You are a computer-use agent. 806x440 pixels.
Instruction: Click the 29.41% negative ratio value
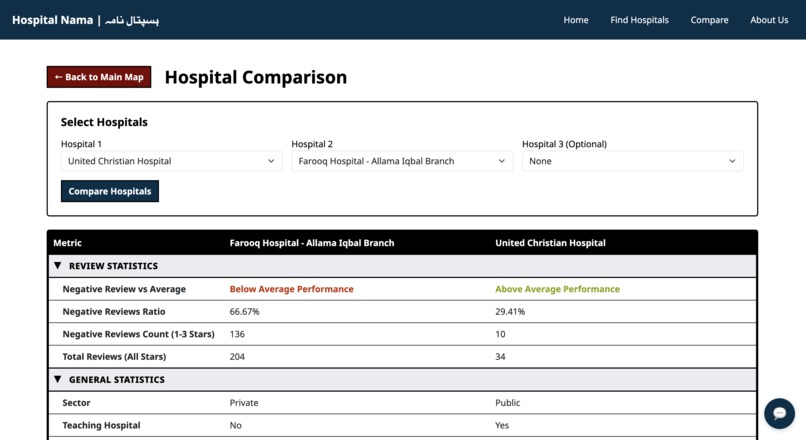point(510,311)
